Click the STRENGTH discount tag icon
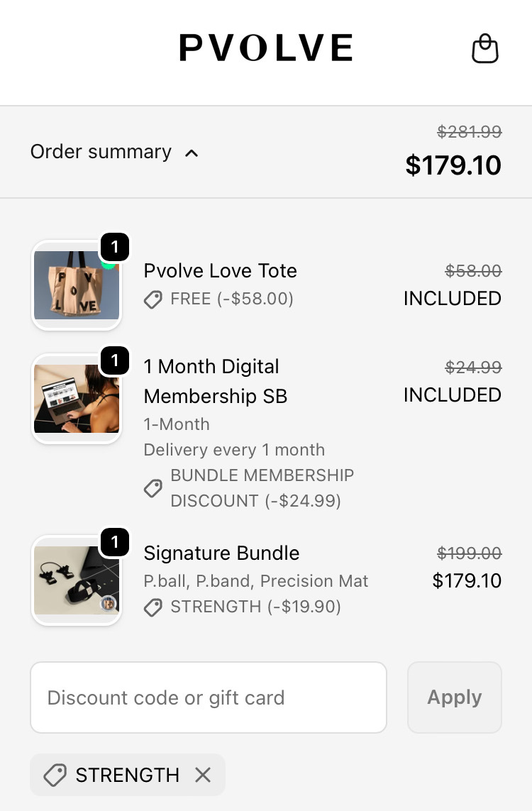The image size is (532, 811). pyautogui.click(x=55, y=775)
